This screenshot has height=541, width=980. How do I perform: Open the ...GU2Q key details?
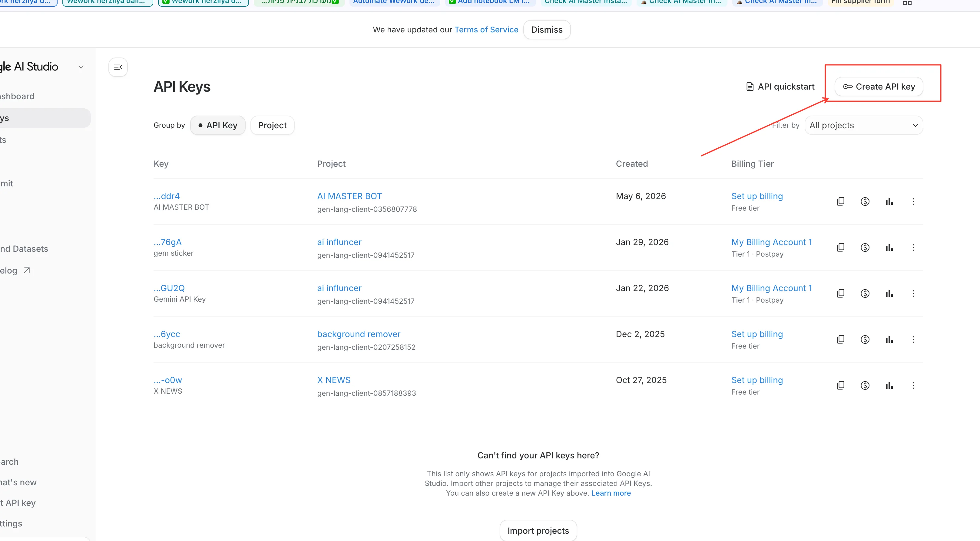[169, 288]
